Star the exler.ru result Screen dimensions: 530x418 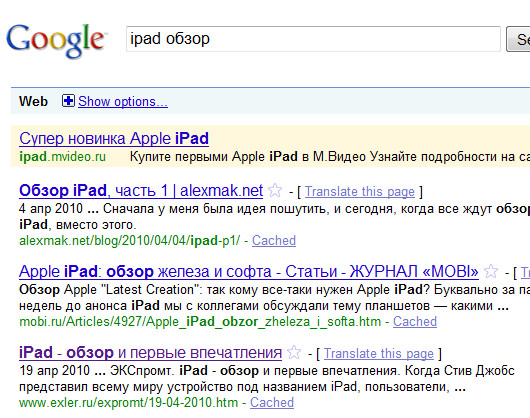[x=294, y=352]
